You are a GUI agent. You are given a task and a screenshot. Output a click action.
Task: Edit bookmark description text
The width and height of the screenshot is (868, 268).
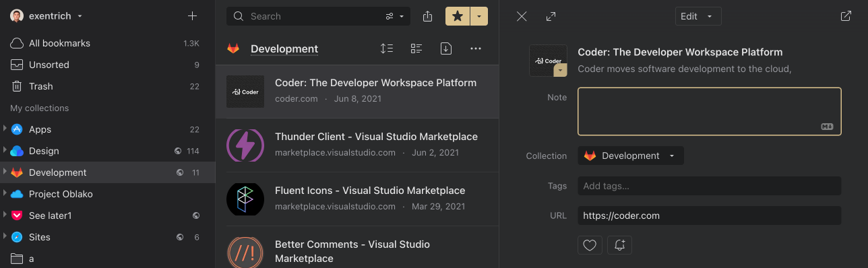[x=684, y=68]
